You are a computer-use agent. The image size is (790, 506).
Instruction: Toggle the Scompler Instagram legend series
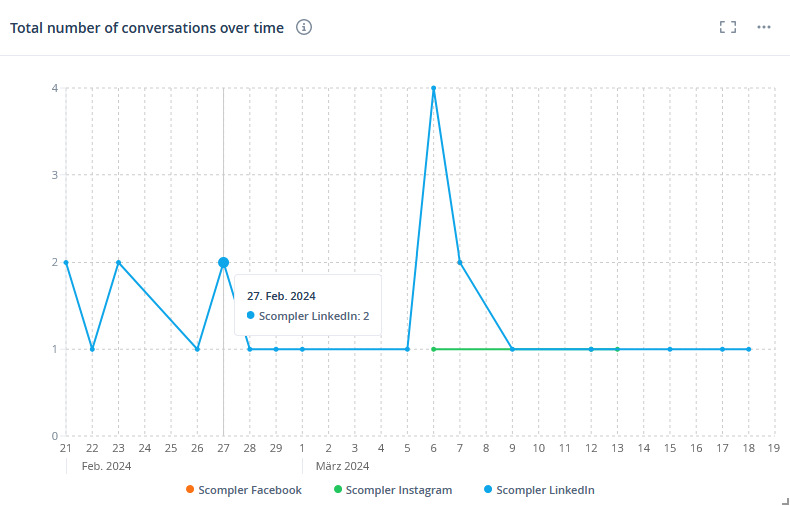tap(398, 490)
